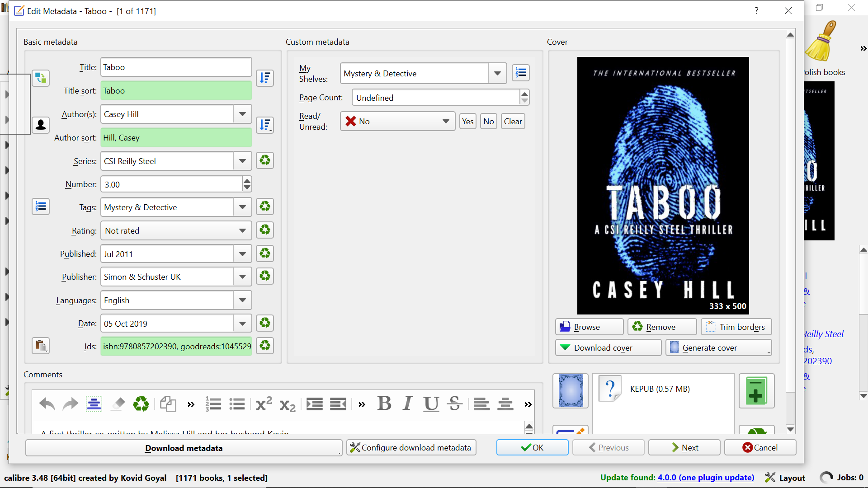Image resolution: width=868 pixels, height=488 pixels.
Task: Click the Undo arrow in the comments toolbar
Action: coord(47,404)
